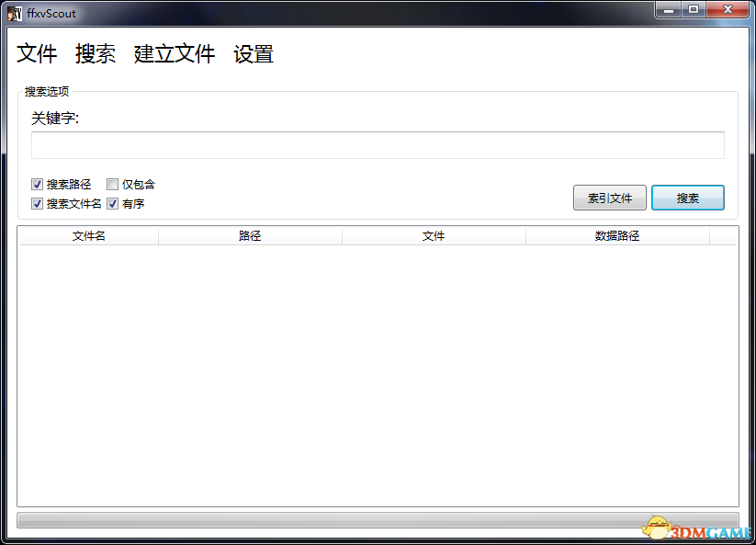Click the 搜索 button beside 索引文件
The image size is (756, 545).
pyautogui.click(x=687, y=198)
